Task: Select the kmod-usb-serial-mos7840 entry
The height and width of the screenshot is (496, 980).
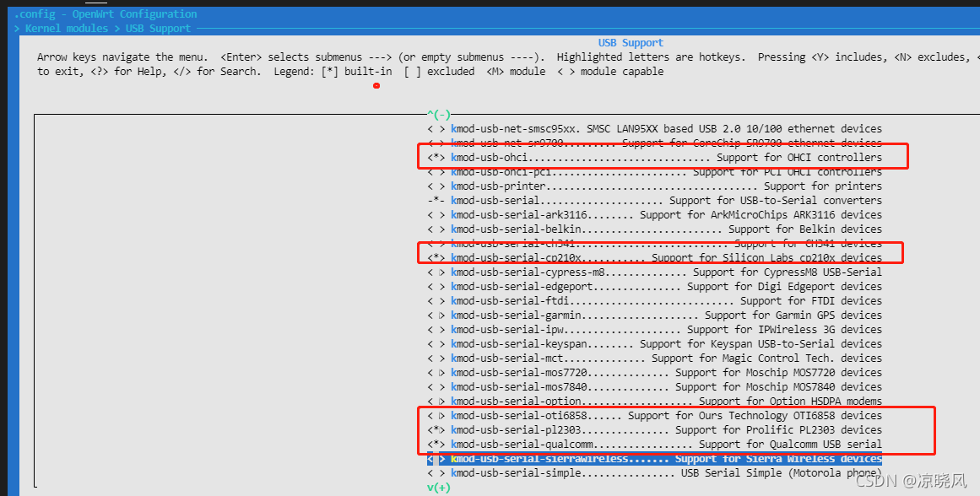Action: (654, 386)
